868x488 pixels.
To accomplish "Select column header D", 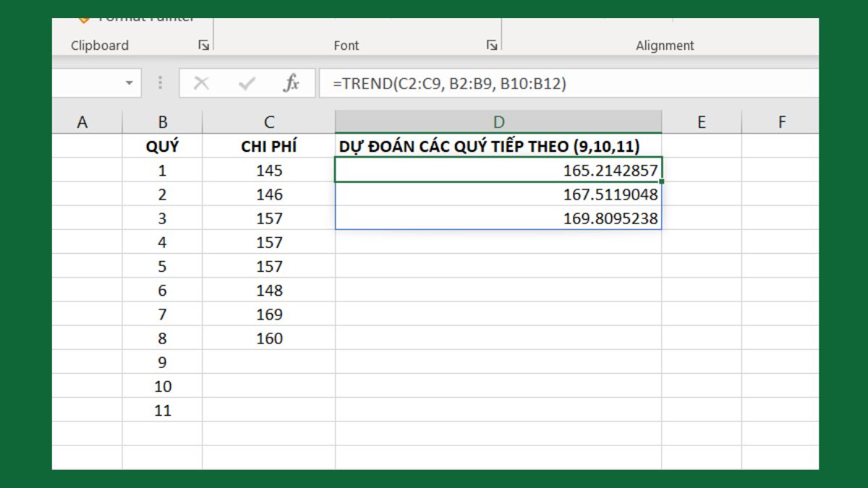I will (498, 121).
